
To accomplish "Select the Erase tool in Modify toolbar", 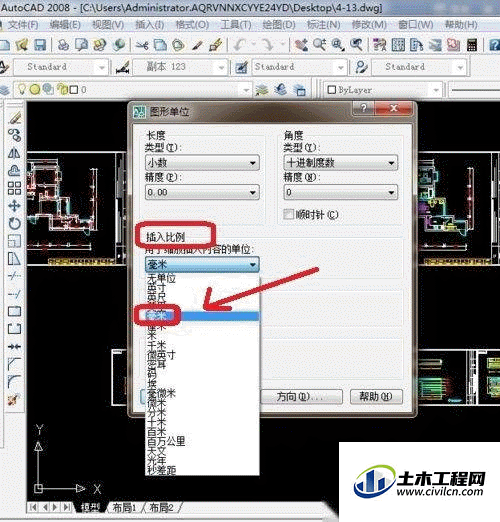I will (14, 118).
